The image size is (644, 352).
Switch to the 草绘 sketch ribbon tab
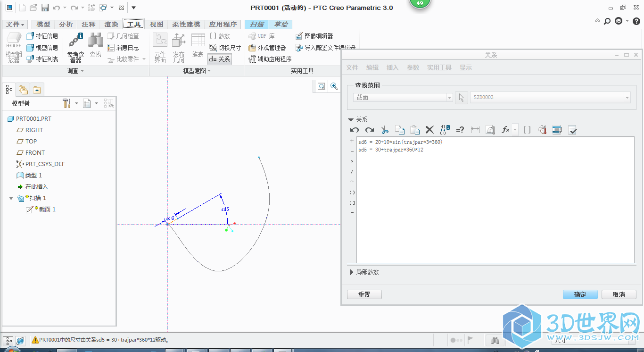pyautogui.click(x=281, y=25)
